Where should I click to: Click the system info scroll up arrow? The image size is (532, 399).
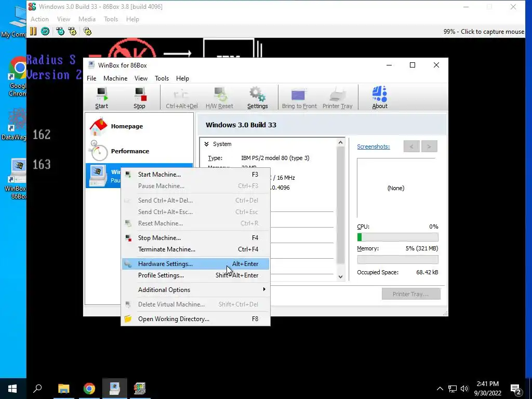tap(341, 143)
